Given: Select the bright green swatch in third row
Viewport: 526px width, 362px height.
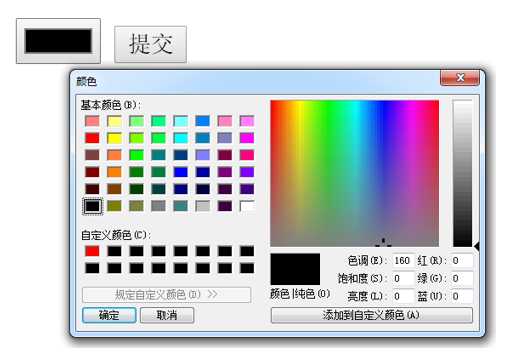Looking at the screenshot, I should coord(137,155).
